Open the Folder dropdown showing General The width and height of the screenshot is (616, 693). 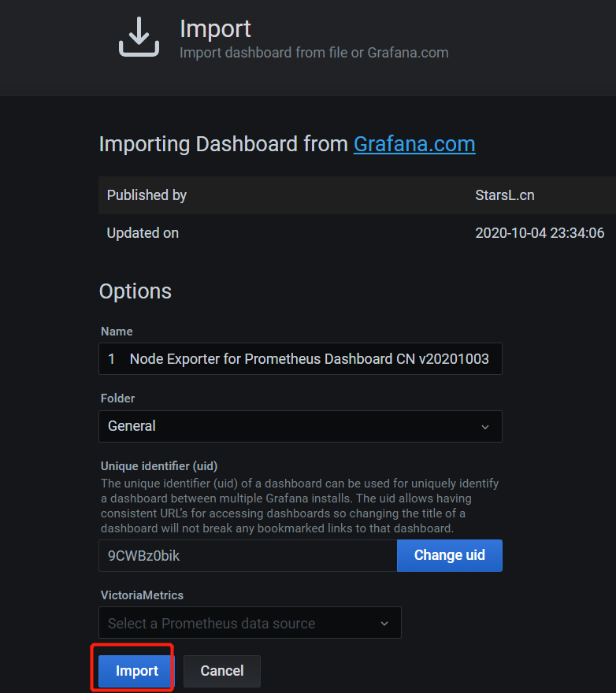(x=300, y=426)
